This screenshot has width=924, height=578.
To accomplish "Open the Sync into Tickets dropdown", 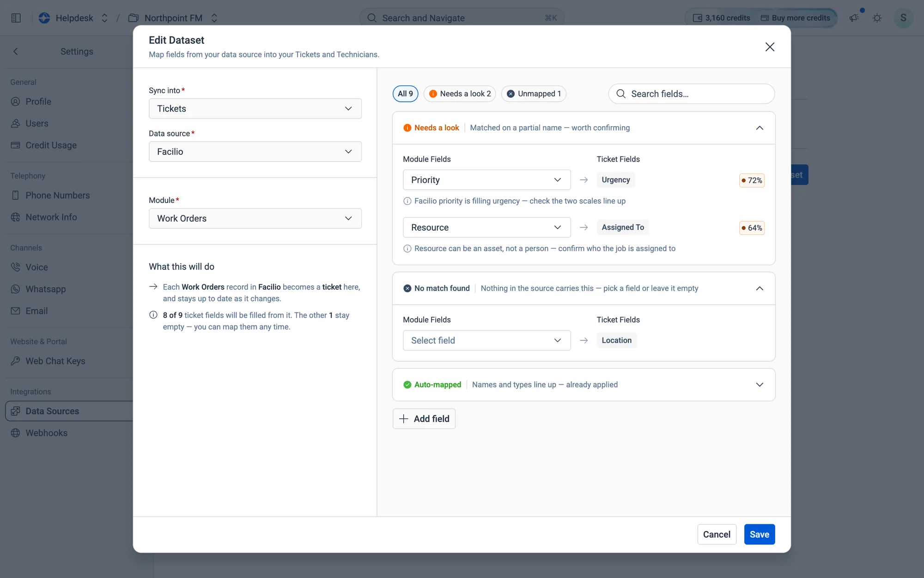I will (255, 109).
